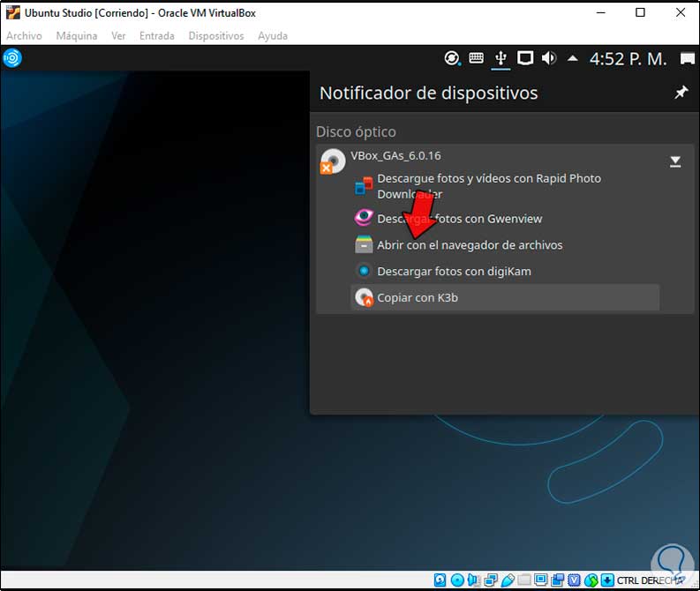Image resolution: width=700 pixels, height=591 pixels.
Task: Click the keyboard layout tray icon
Action: tap(476, 58)
